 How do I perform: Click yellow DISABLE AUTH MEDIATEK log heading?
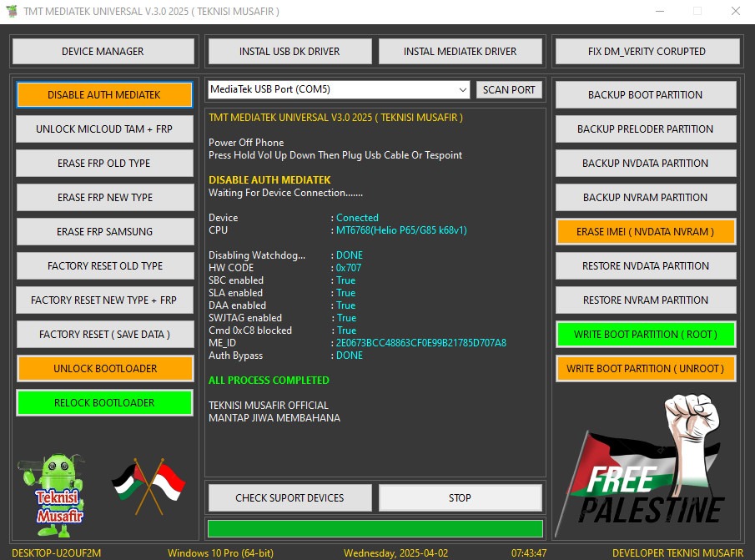269,180
